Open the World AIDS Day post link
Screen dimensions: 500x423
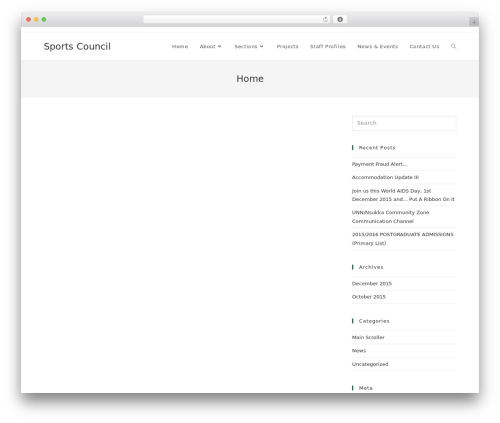pos(403,195)
